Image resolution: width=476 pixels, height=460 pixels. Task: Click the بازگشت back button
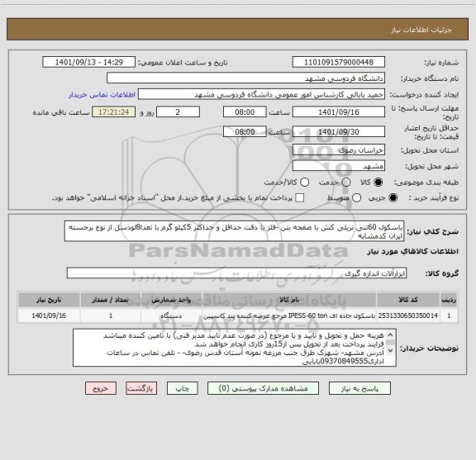[141, 388]
